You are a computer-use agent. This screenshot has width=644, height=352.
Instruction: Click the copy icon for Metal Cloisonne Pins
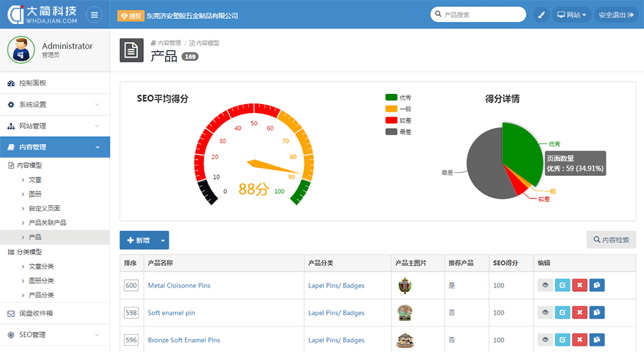point(597,286)
